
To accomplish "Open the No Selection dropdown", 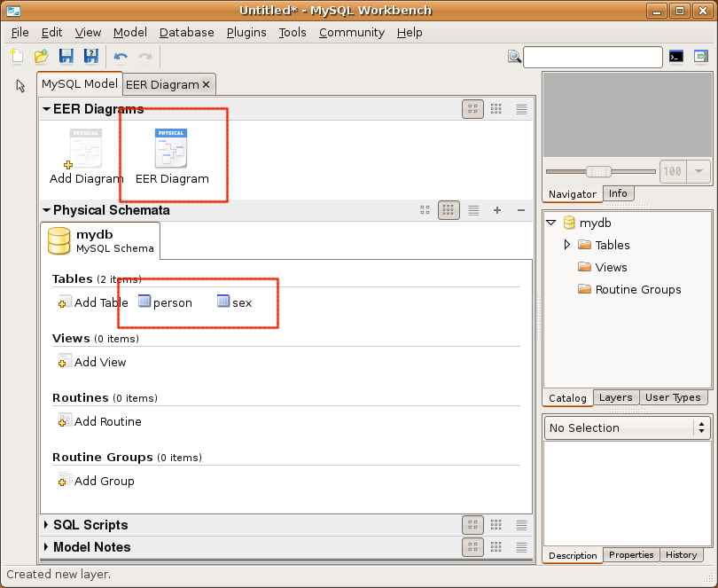I will 627,427.
